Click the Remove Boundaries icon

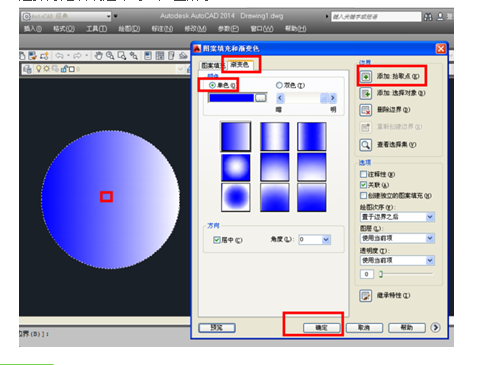[x=366, y=110]
